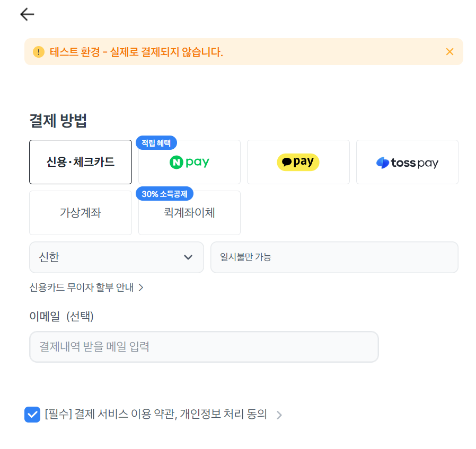Click the yellow warning exclamation icon
The image size is (476, 449).
[39, 52]
